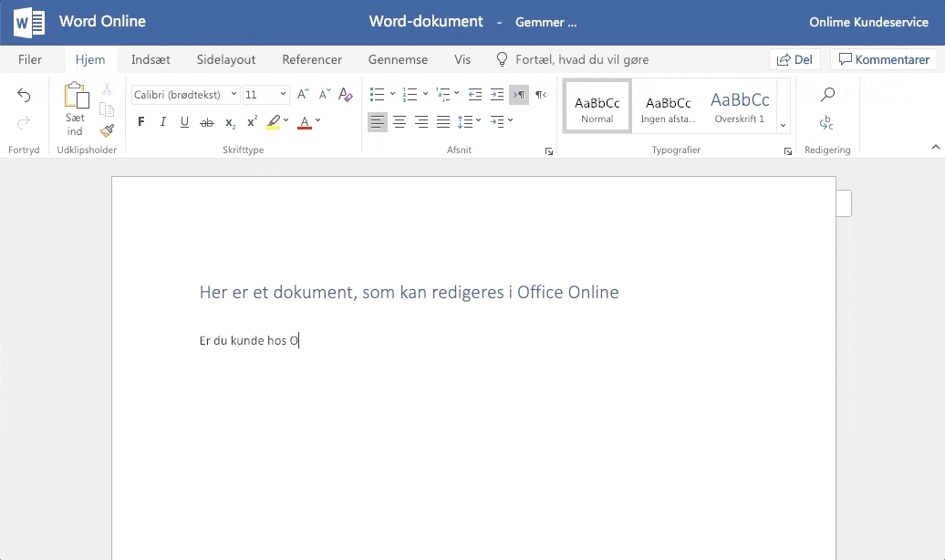Apply text highlight color
945x560 pixels.
pyautogui.click(x=273, y=122)
